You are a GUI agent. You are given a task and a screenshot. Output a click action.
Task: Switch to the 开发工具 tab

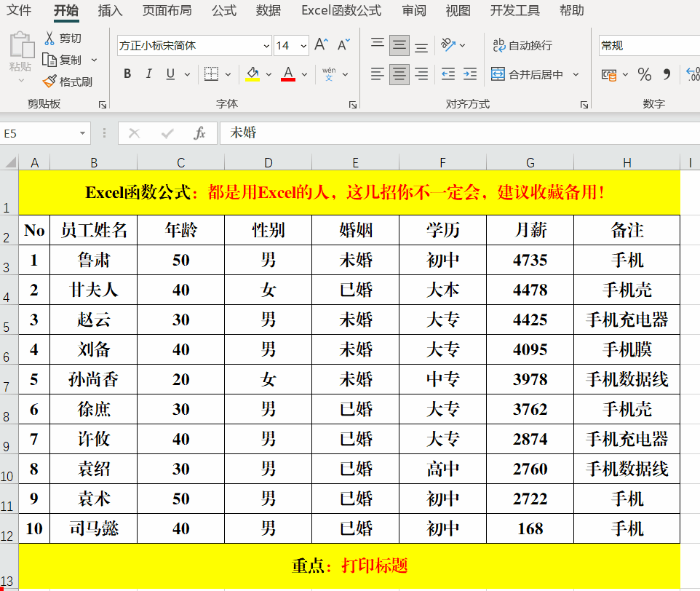point(515,10)
